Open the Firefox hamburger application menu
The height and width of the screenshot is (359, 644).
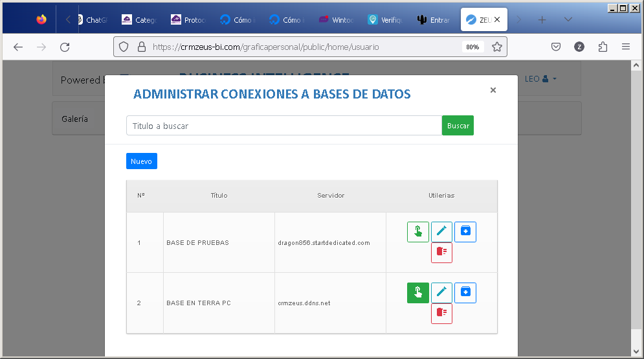pos(626,47)
